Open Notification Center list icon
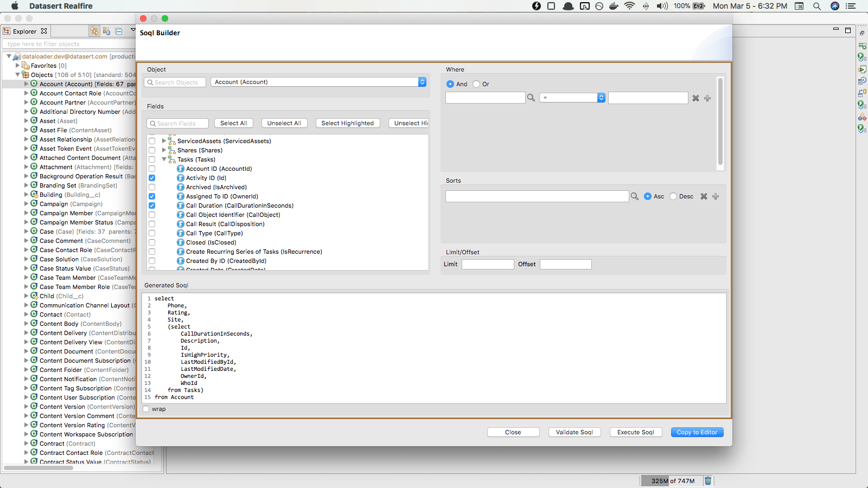This screenshot has height=488, width=868. 851,6
